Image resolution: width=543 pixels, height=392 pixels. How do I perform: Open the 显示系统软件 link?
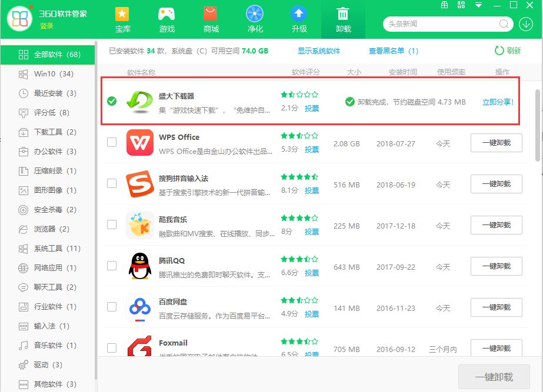[x=319, y=51]
